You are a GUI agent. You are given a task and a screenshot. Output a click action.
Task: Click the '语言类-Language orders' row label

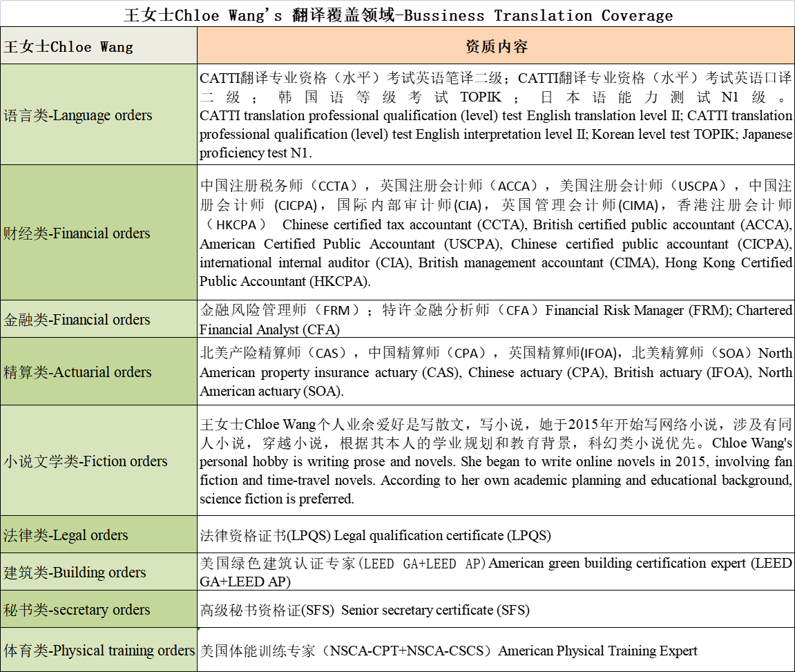pyautogui.click(x=99, y=115)
